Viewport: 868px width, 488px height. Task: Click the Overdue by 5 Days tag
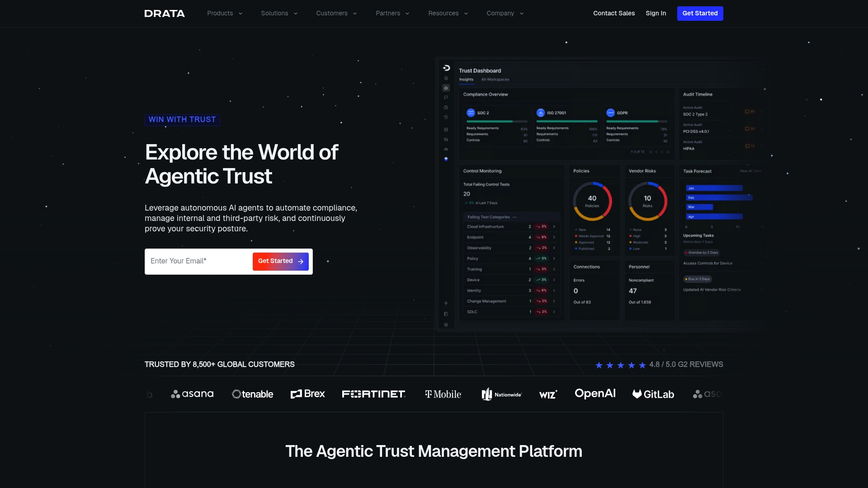point(702,253)
